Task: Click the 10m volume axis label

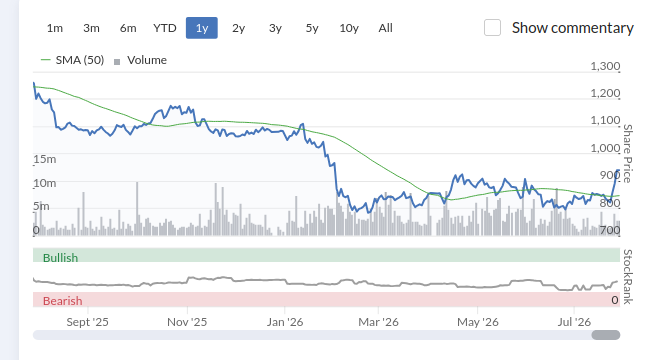Action: point(45,183)
